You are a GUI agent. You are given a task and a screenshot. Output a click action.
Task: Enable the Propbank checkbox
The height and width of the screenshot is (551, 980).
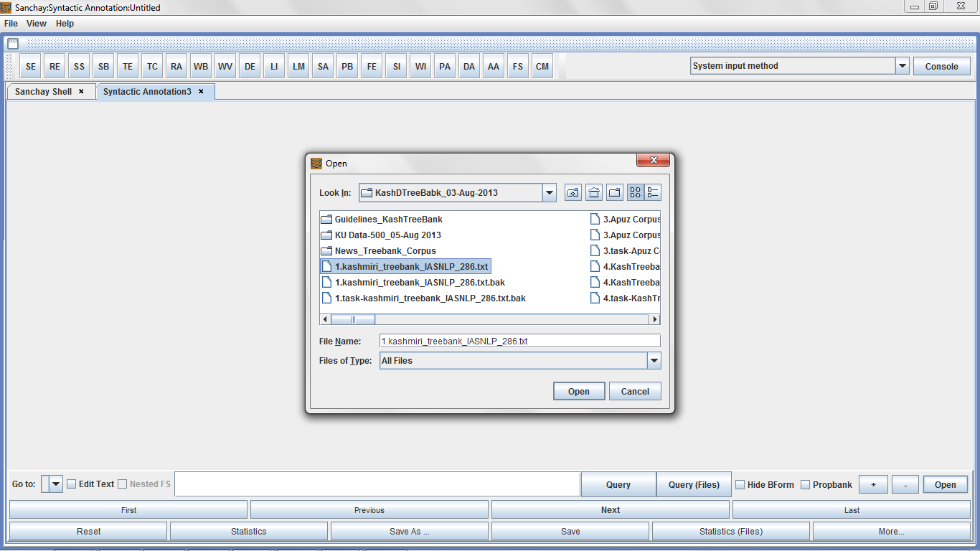[x=805, y=485]
